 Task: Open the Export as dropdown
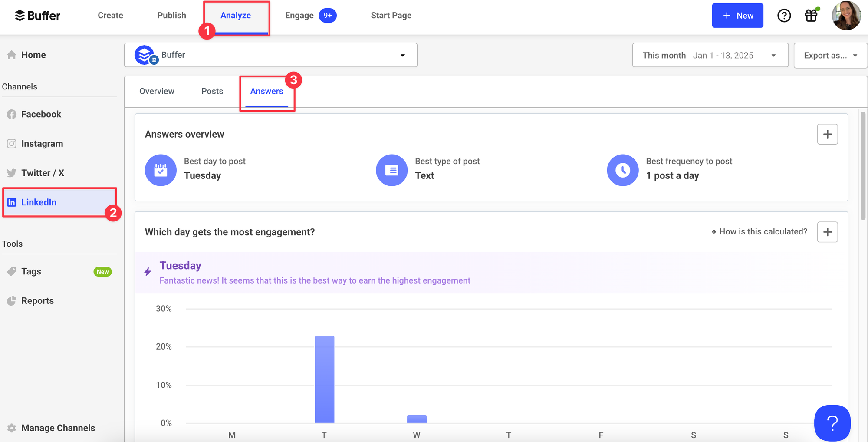(x=829, y=55)
